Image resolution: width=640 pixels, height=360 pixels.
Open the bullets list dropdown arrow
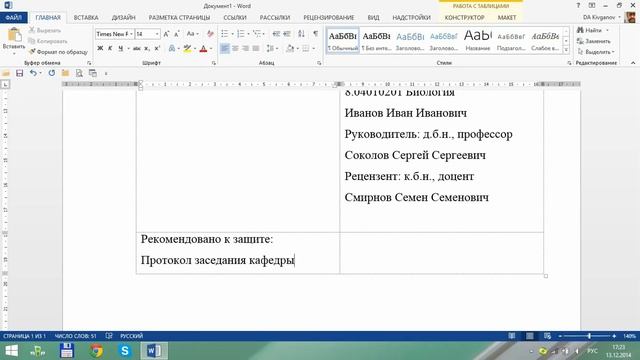click(232, 34)
